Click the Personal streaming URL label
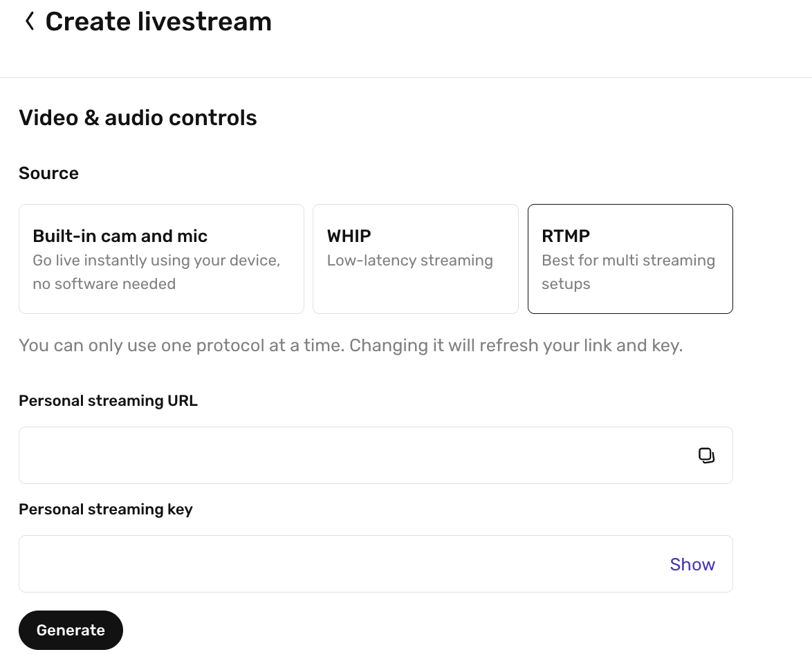This screenshot has width=812, height=661. pyautogui.click(x=108, y=400)
